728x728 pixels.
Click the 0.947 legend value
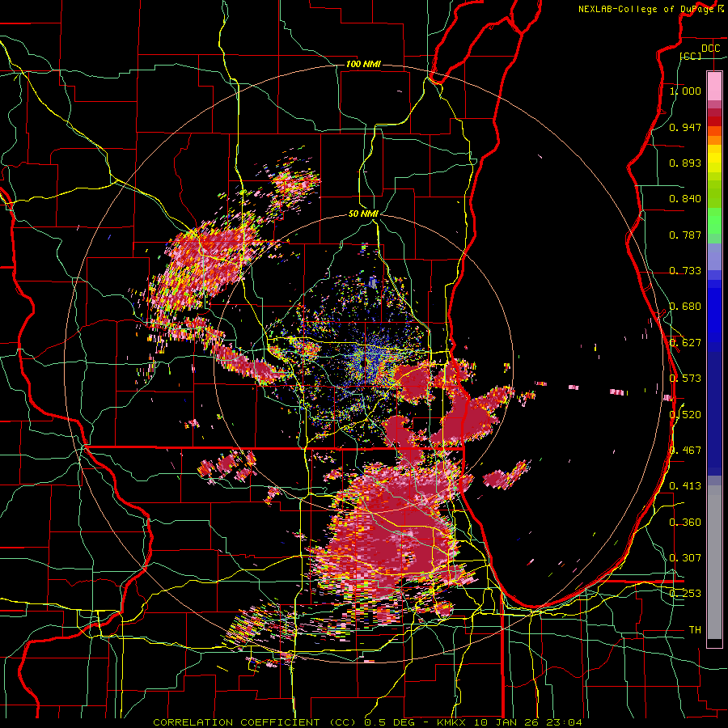click(685, 127)
